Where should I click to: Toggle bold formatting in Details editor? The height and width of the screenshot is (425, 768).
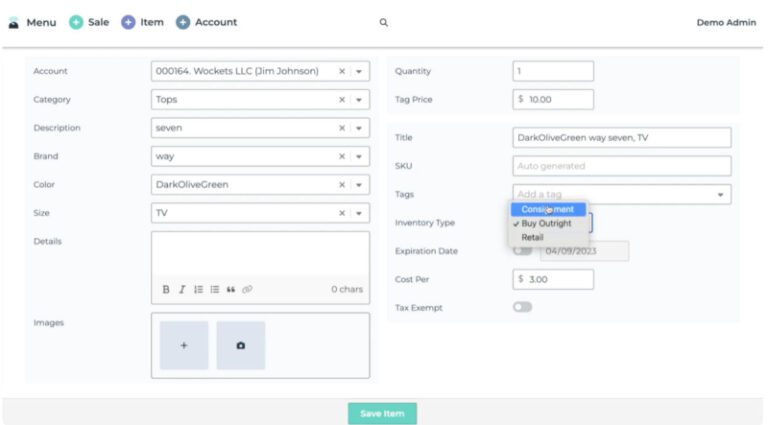click(166, 289)
